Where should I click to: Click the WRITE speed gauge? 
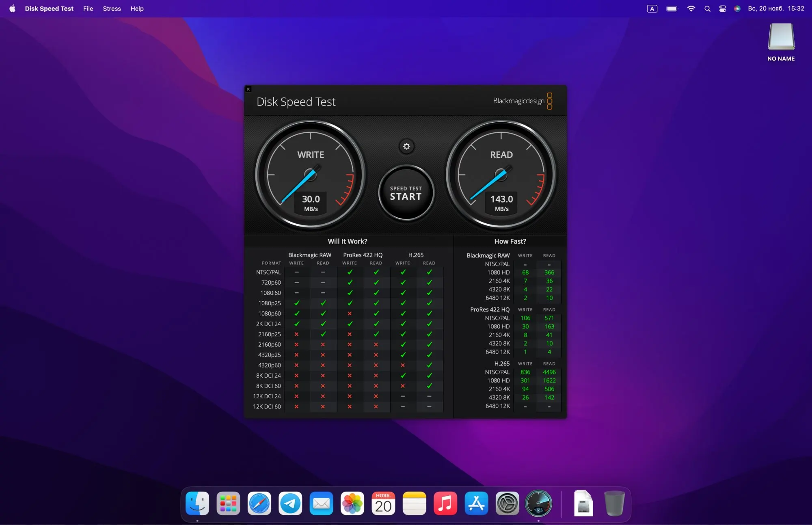pyautogui.click(x=311, y=175)
